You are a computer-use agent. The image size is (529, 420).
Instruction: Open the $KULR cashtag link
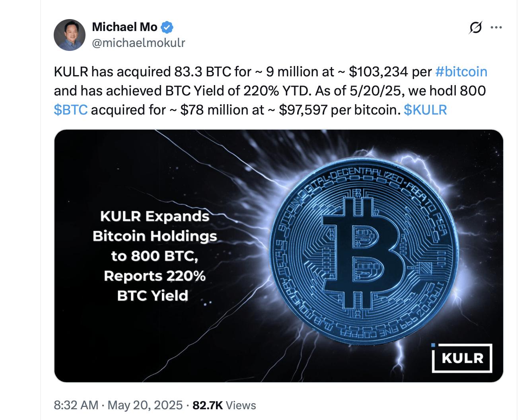(x=425, y=110)
